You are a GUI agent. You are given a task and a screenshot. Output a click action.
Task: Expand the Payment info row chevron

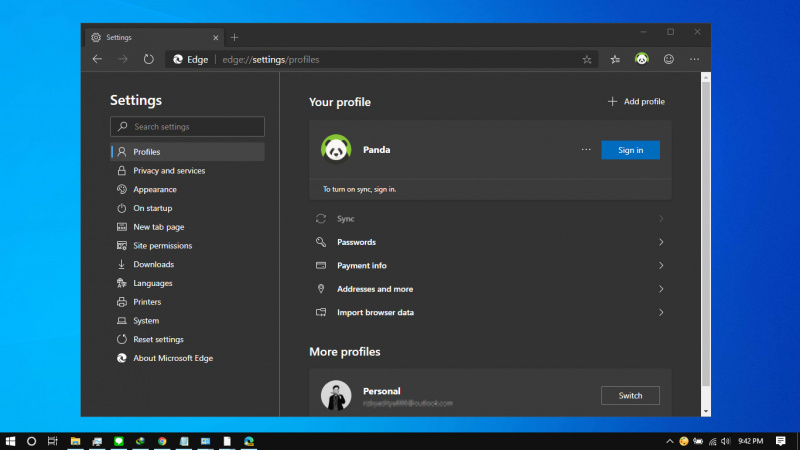(x=661, y=266)
